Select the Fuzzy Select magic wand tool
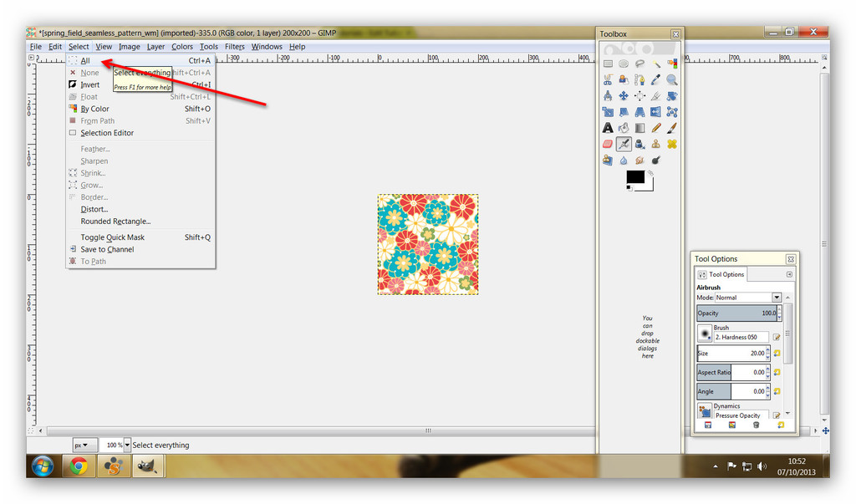Screen dimensions: 856x504 point(655,64)
